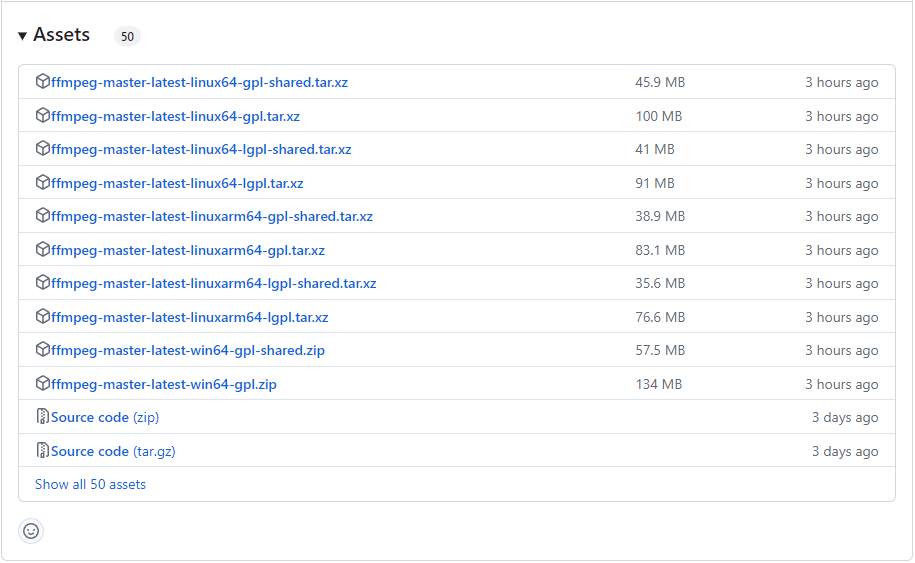Image resolution: width=915 pixels, height=563 pixels.
Task: Download ffmpeg-master-latest-win64-gpl.zip
Action: tap(163, 384)
